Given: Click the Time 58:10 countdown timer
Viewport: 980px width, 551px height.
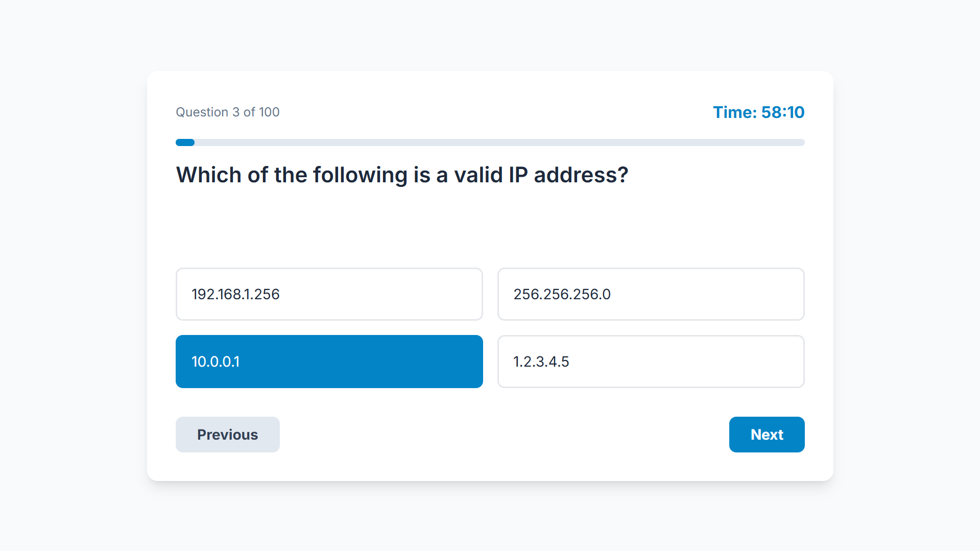Looking at the screenshot, I should click(x=758, y=112).
